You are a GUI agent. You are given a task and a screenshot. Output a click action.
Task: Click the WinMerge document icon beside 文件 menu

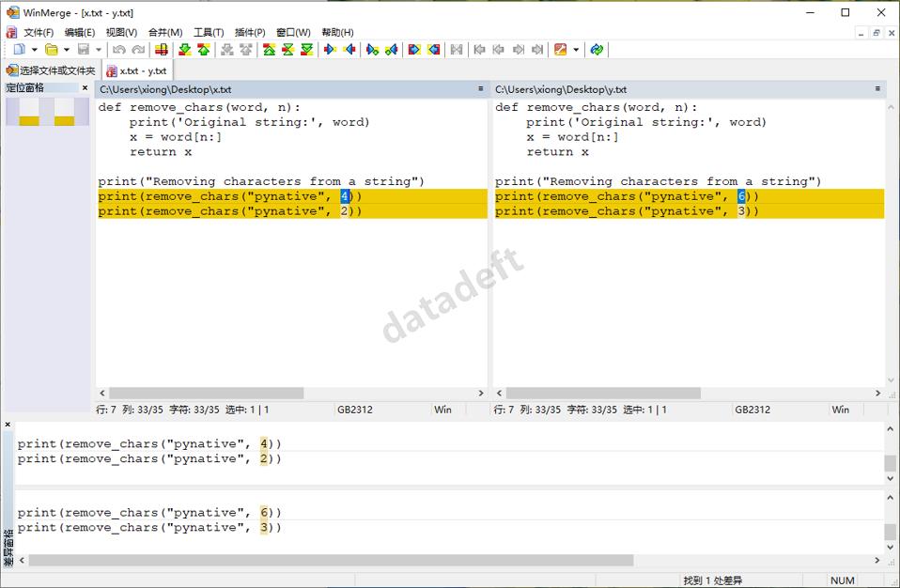click(x=11, y=32)
